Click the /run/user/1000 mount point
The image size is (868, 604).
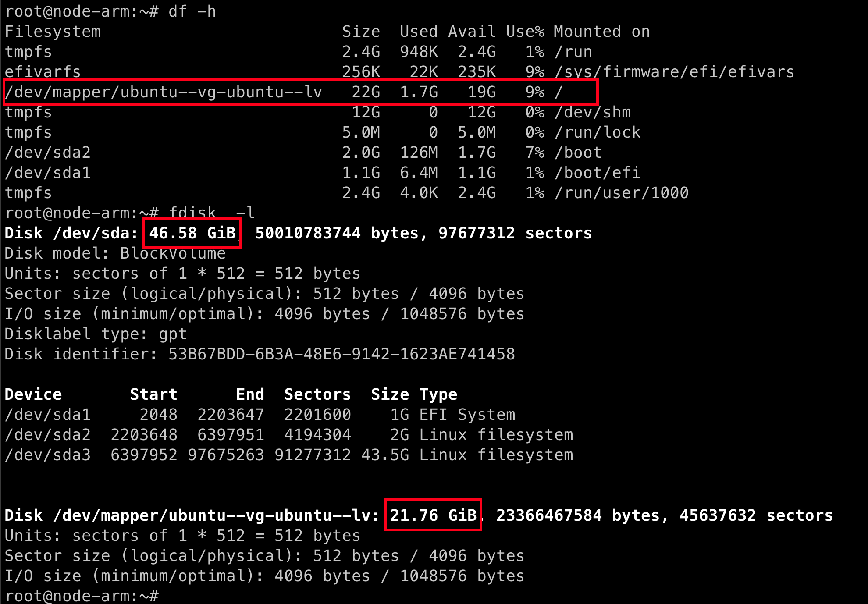click(x=621, y=193)
